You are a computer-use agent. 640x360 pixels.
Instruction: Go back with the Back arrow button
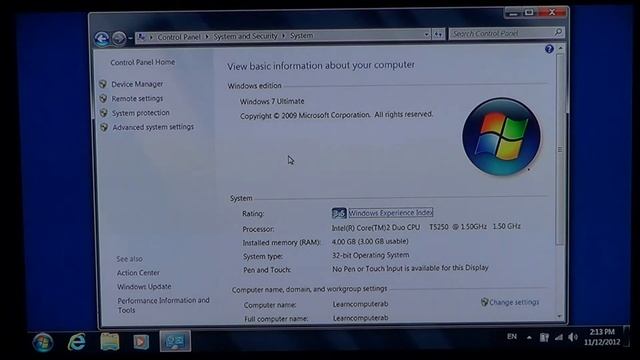102,39
